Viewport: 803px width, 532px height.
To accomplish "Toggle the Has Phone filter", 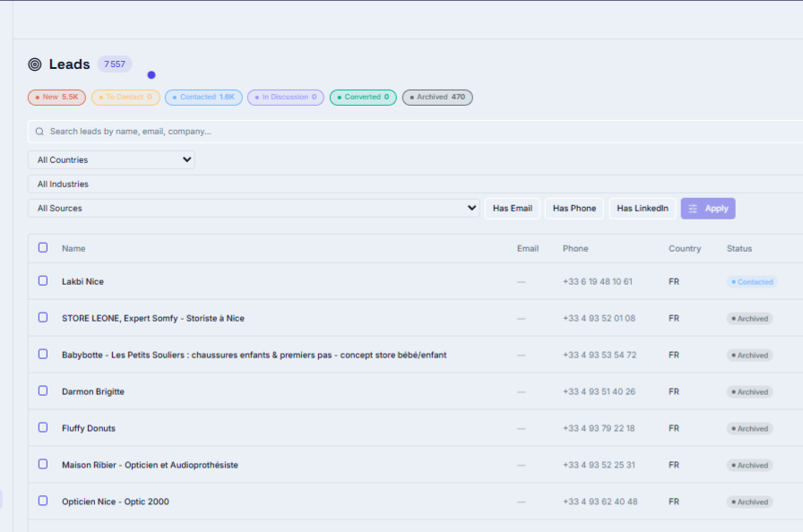I will pos(574,208).
